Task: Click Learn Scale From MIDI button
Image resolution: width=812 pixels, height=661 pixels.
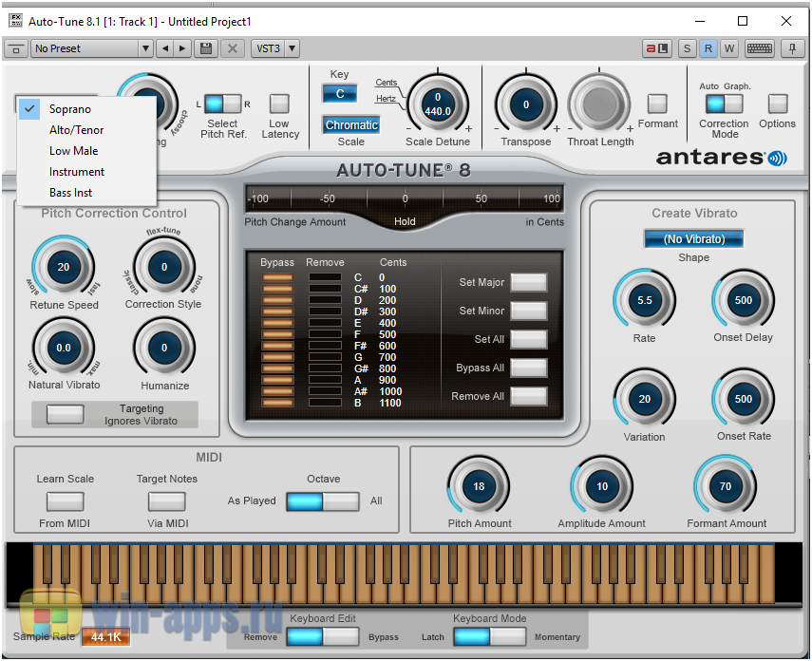Action: click(x=66, y=501)
